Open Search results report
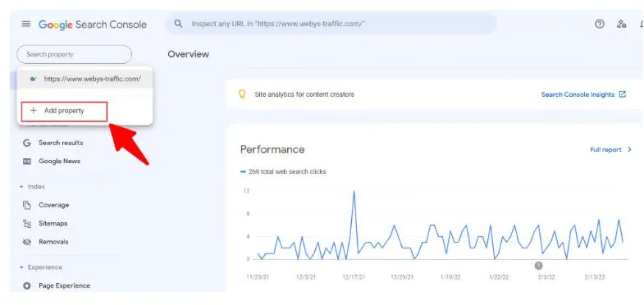Viewport: 644px width, 305px height. coord(61,143)
